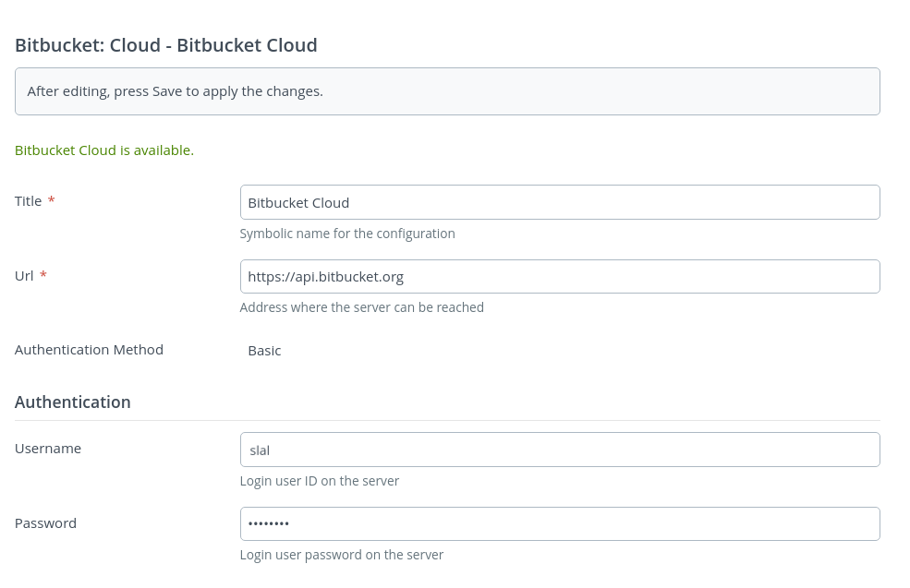Click the Authentication Method label

[x=89, y=350]
